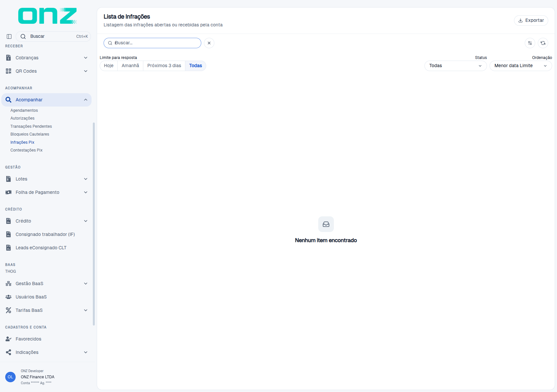
Task: Click the Lotes icon
Action: tap(8, 179)
